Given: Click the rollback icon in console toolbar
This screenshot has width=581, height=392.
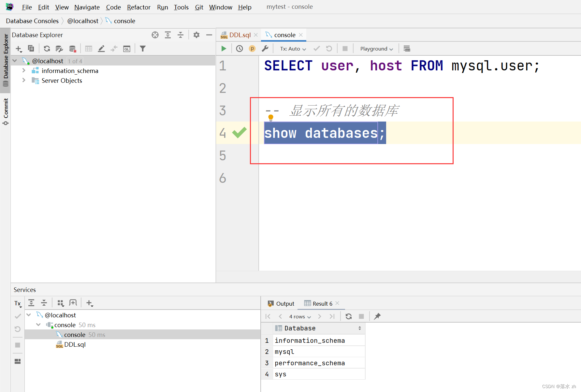Looking at the screenshot, I should click(x=329, y=49).
